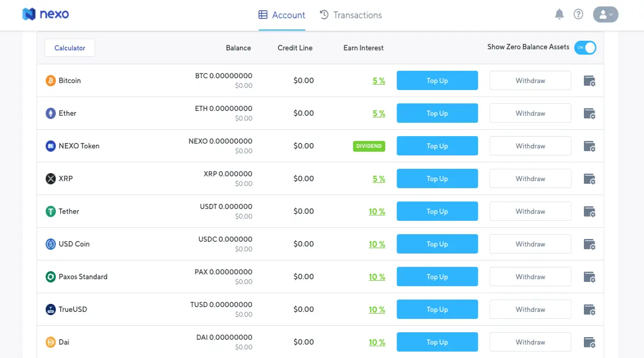The height and width of the screenshot is (358, 644).
Task: Click the NEXO Token DIVIDEND badge
Action: (x=369, y=146)
